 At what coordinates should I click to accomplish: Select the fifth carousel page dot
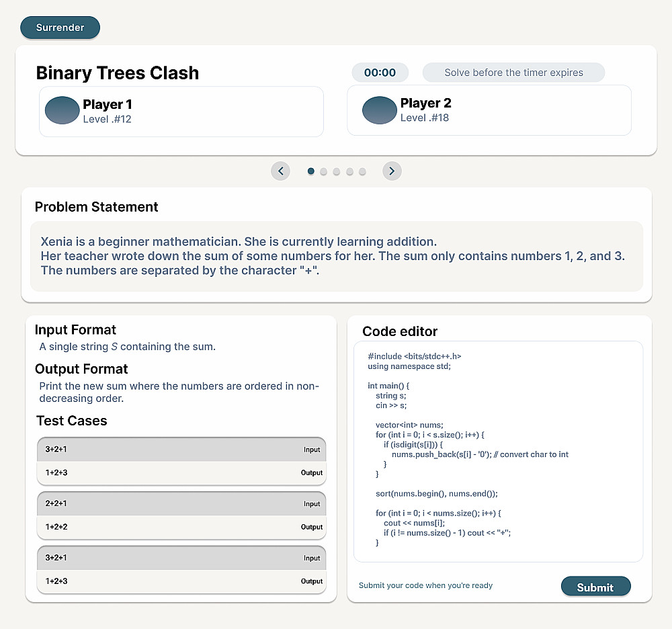coord(362,171)
